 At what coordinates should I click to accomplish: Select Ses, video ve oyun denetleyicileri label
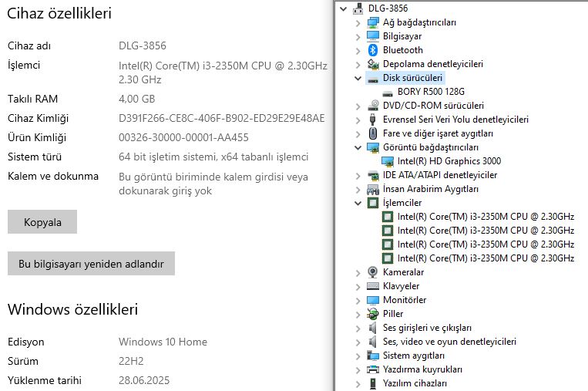click(x=449, y=342)
